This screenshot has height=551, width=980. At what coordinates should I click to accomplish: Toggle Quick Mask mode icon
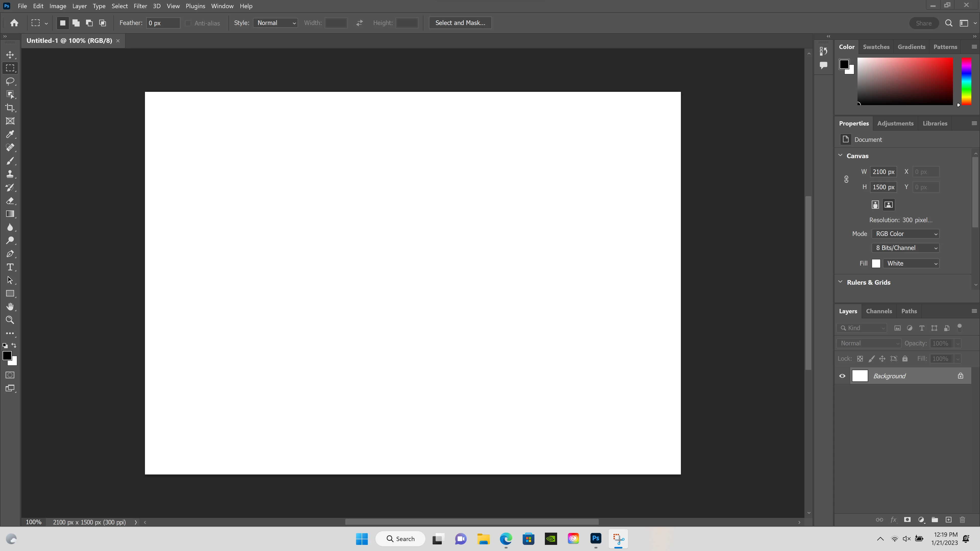point(10,375)
